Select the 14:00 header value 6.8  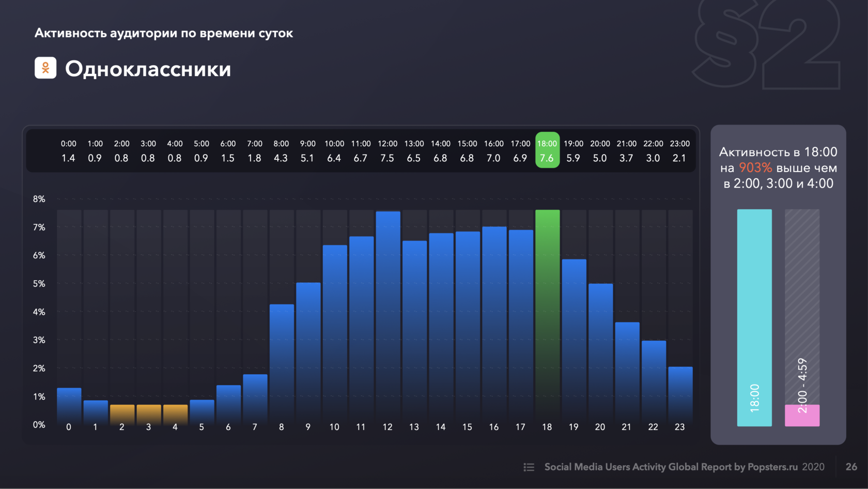click(x=441, y=158)
